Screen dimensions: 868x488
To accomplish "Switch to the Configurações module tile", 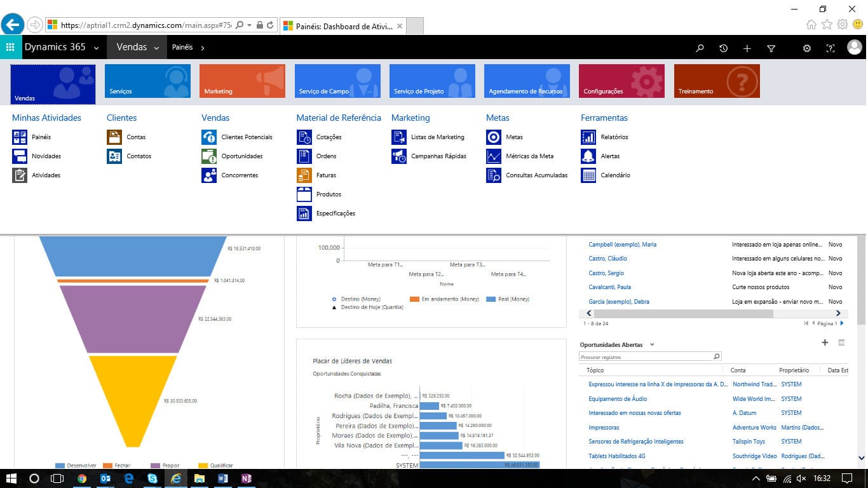I will coord(621,81).
